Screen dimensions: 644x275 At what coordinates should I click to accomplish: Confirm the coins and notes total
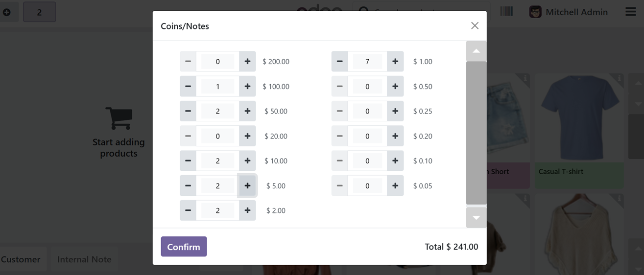[184, 247]
